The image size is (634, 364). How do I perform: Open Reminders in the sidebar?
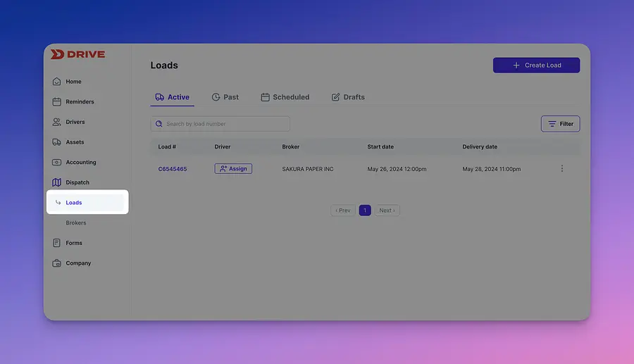80,102
